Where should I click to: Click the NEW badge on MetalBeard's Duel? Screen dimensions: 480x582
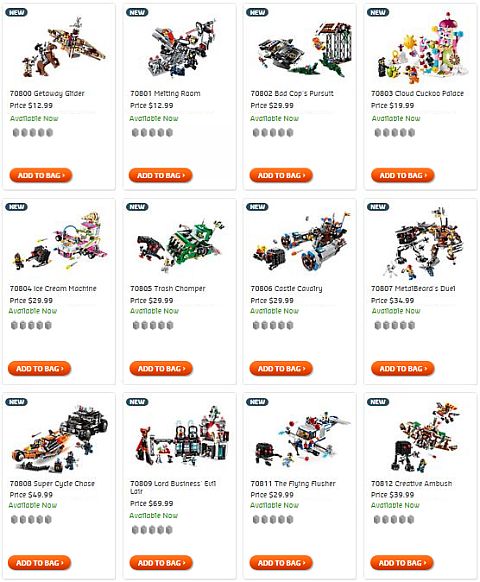coord(378,207)
